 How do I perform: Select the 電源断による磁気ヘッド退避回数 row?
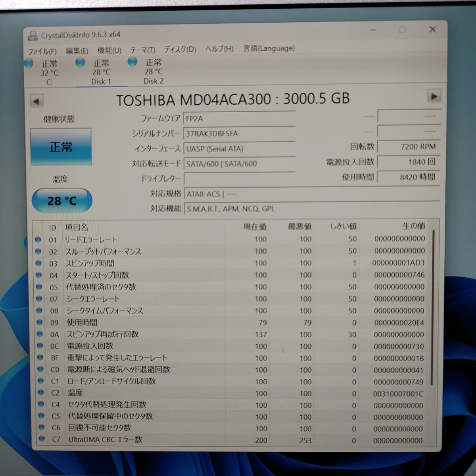(232, 370)
